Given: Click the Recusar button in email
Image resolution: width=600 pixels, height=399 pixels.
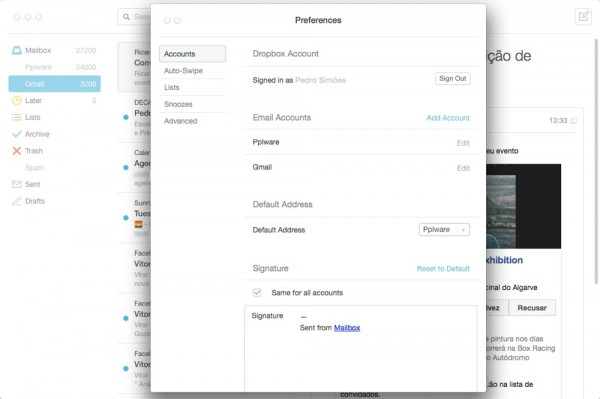Looking at the screenshot, I should pyautogui.click(x=532, y=308).
